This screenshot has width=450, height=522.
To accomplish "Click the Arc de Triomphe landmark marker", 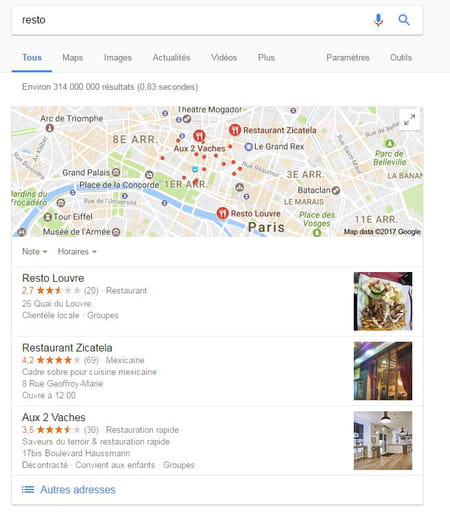I will tap(50, 127).
